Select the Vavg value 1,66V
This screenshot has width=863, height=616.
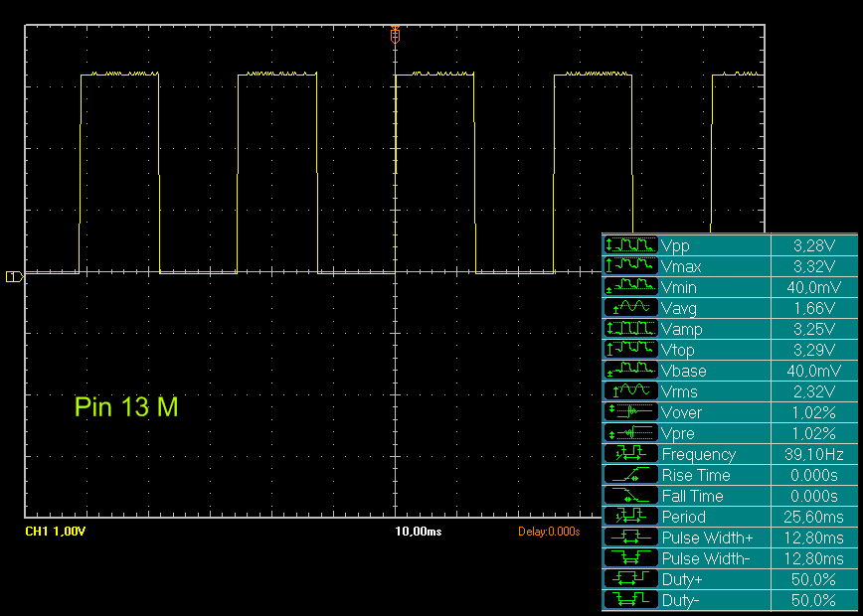[x=815, y=309]
